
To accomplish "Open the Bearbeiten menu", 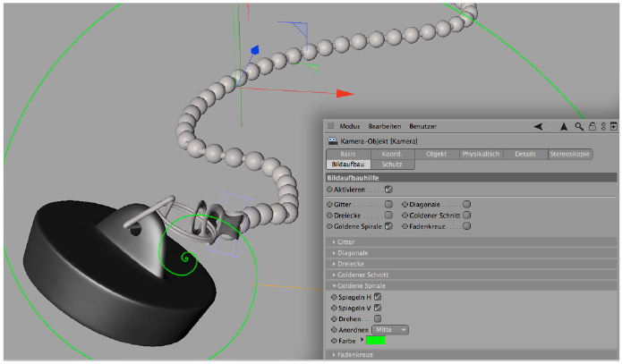I will tap(384, 127).
